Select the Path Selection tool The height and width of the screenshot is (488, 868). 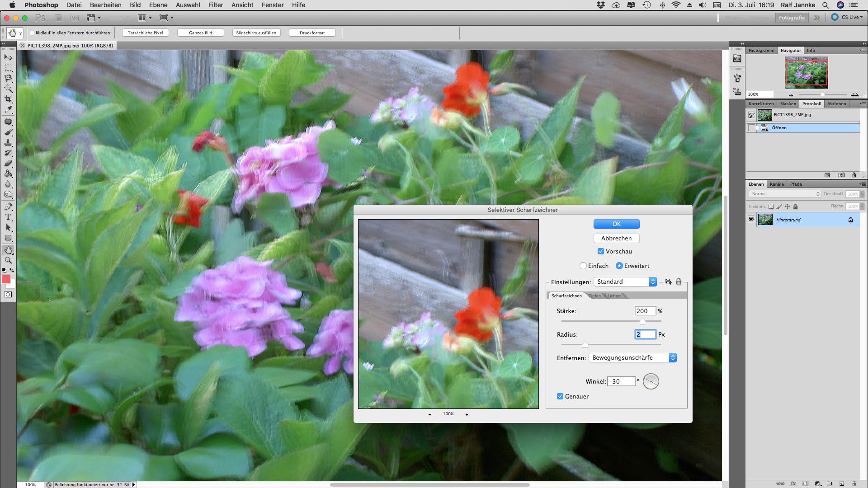click(x=8, y=228)
